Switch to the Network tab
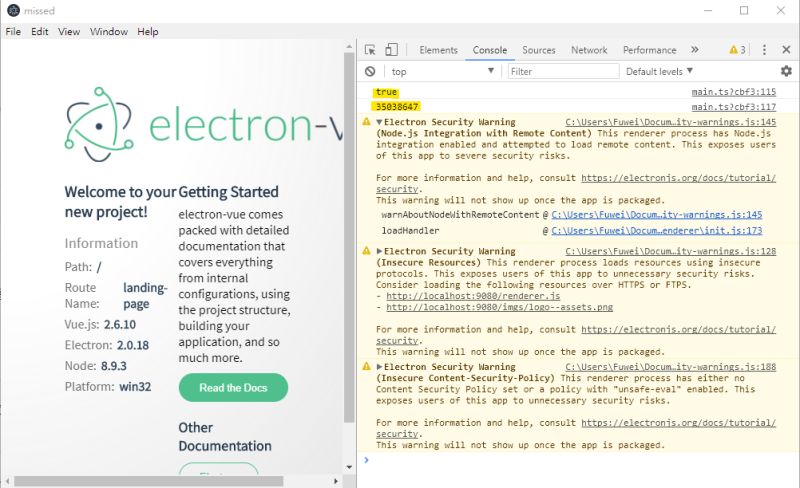 click(589, 50)
